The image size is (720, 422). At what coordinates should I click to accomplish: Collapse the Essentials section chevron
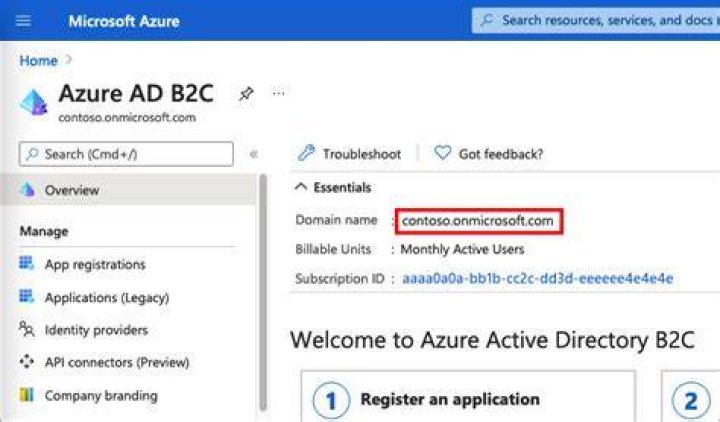(301, 187)
